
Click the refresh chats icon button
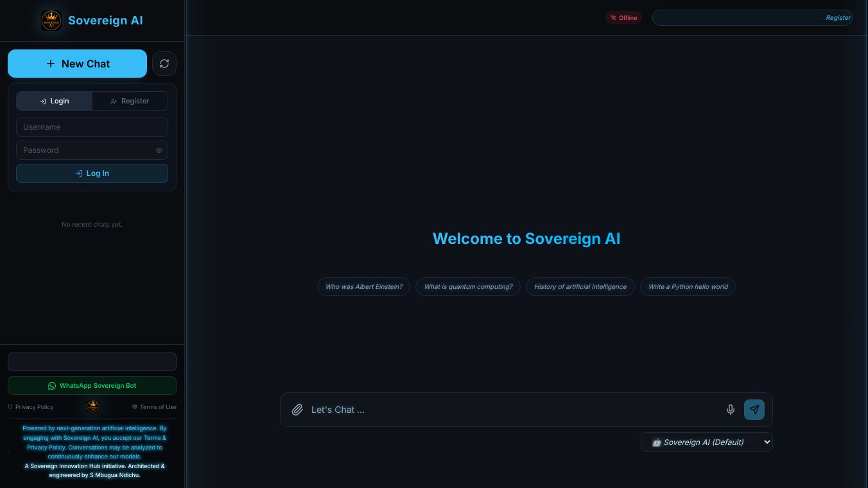(x=164, y=64)
